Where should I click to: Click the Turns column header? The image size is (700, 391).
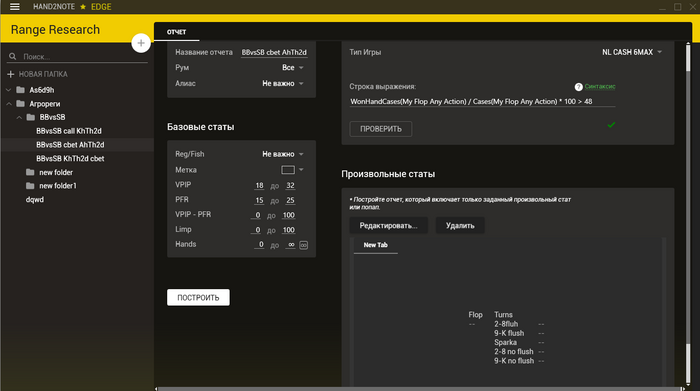503,315
